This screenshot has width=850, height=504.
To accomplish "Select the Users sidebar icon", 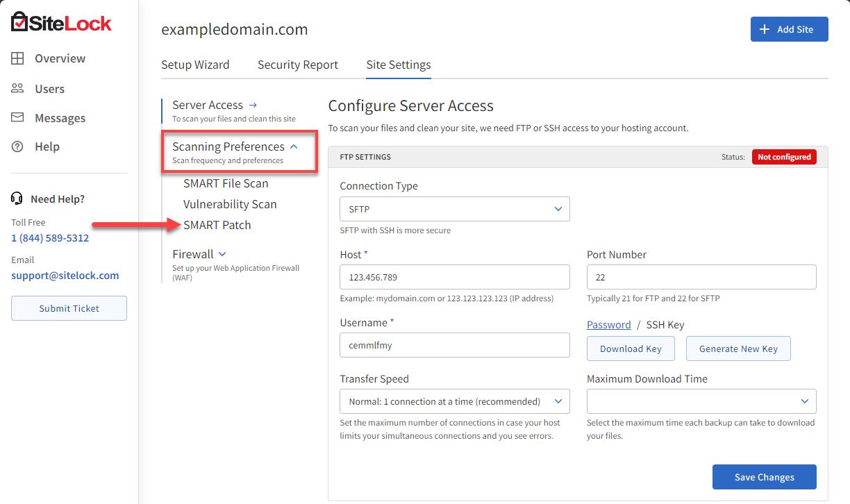I will click(x=18, y=88).
